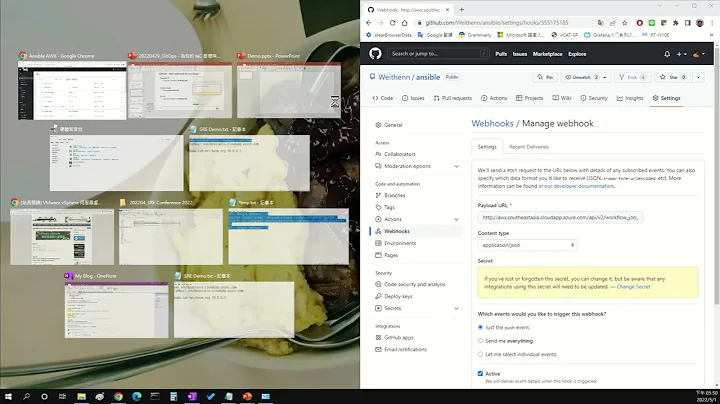Click the Chrome home button
The width and height of the screenshot is (720, 404).
405,22
